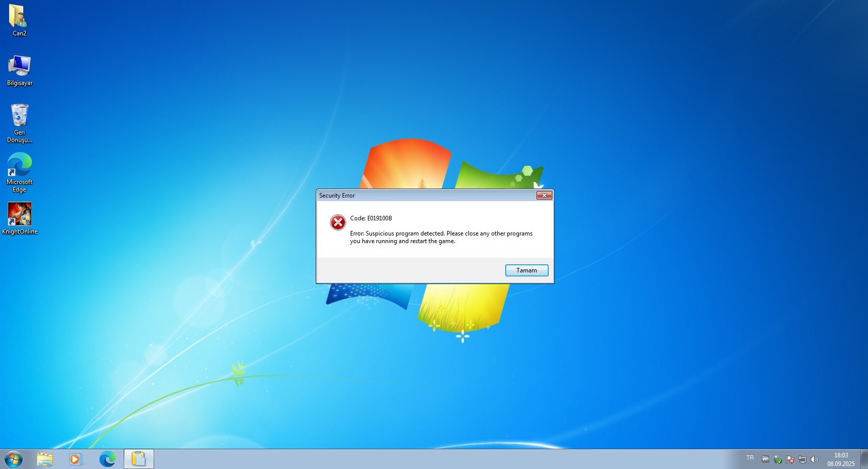Click the red error icon in dialog
The width and height of the screenshot is (868, 469).
pyautogui.click(x=338, y=222)
